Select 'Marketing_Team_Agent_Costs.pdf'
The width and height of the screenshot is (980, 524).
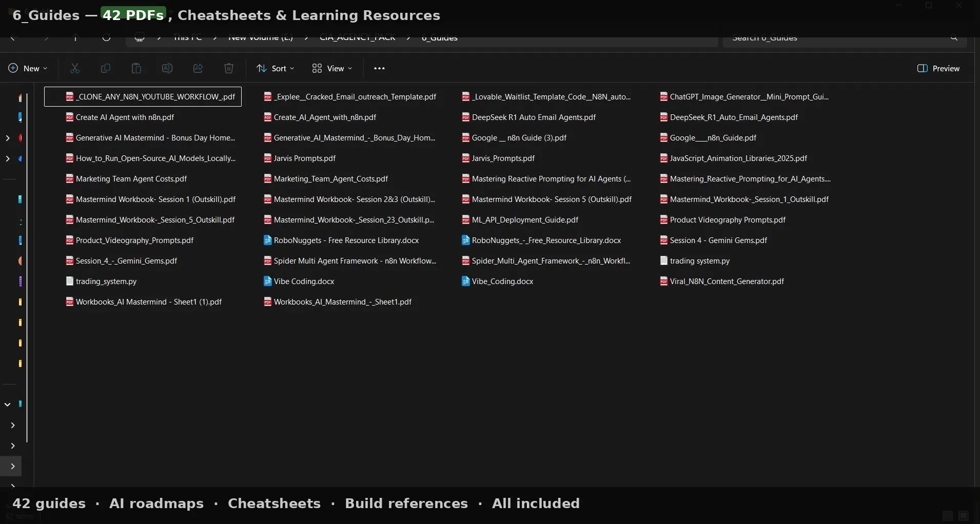point(326,178)
